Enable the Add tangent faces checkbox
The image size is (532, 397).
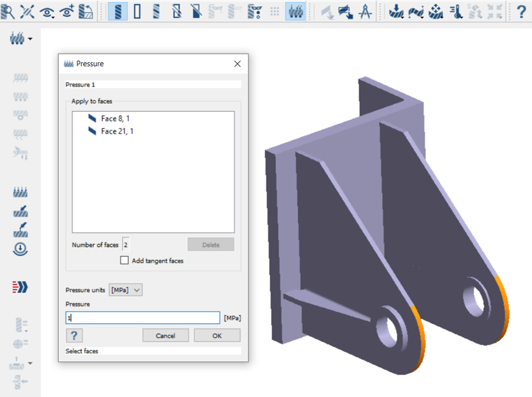coord(124,260)
